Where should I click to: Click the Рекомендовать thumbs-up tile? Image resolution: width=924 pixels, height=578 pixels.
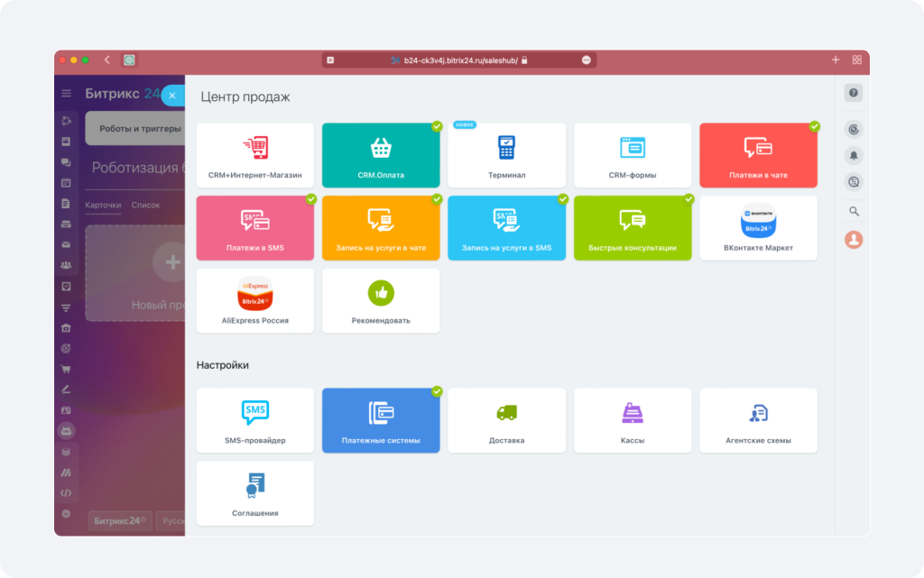(x=381, y=301)
